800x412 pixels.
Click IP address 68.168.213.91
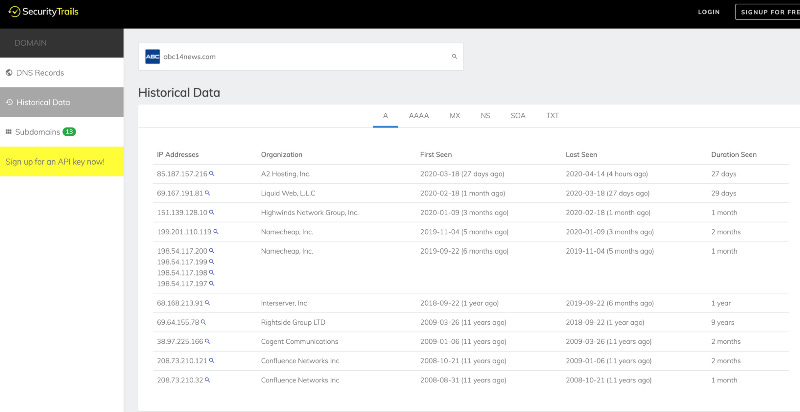tap(180, 303)
